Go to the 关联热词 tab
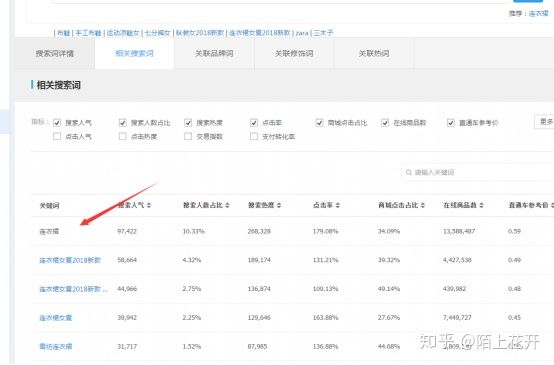The width and height of the screenshot is (554, 365). 374,53
